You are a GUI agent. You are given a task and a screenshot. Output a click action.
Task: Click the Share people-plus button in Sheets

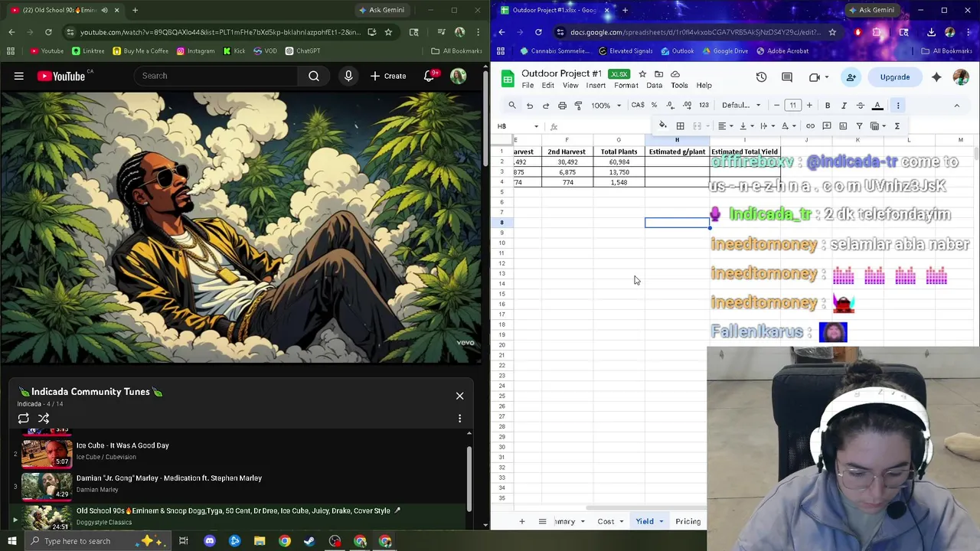tap(851, 77)
